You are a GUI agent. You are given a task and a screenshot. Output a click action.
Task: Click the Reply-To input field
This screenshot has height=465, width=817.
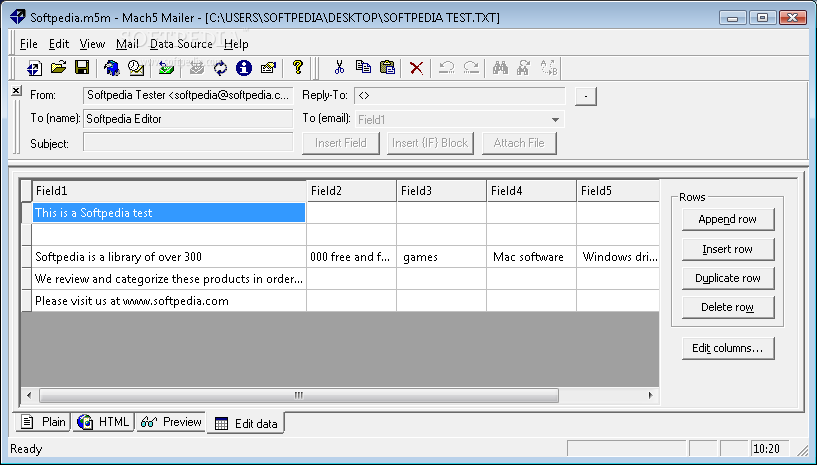point(460,95)
